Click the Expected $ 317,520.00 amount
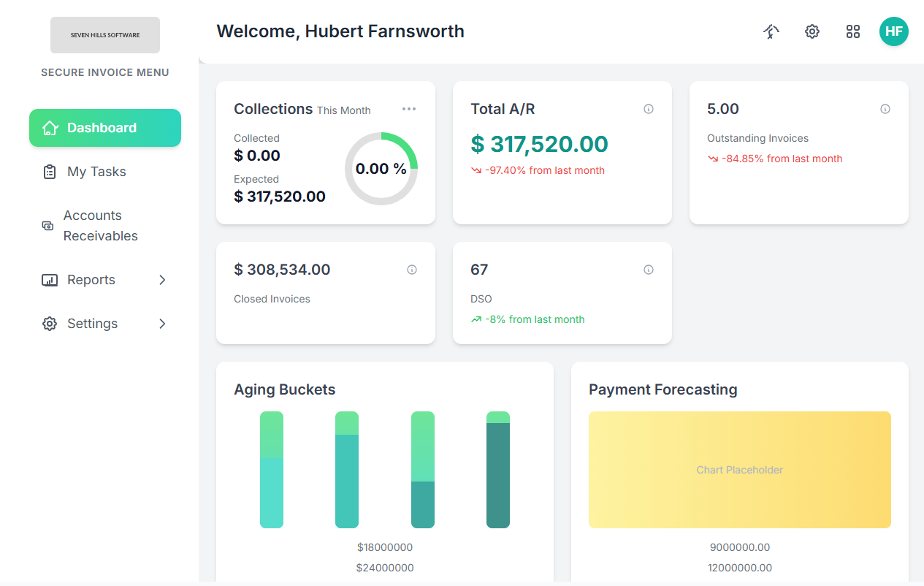 coord(280,197)
